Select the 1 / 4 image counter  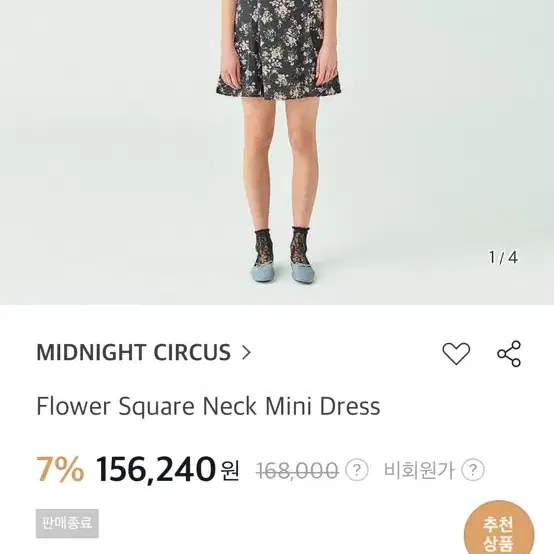pos(503,257)
